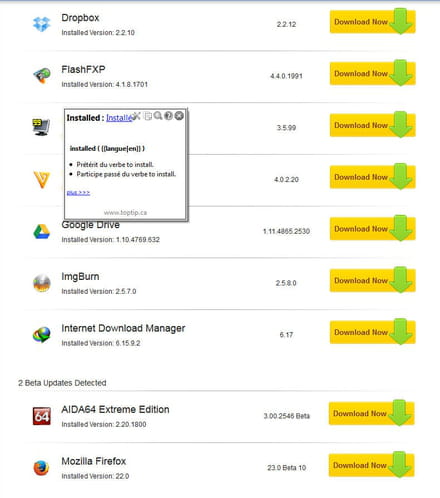Open the help question-mark icon in tooltip

click(x=168, y=116)
